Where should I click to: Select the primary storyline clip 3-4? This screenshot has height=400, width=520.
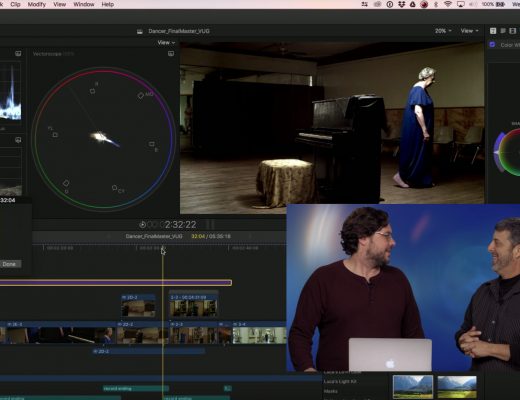point(259,333)
